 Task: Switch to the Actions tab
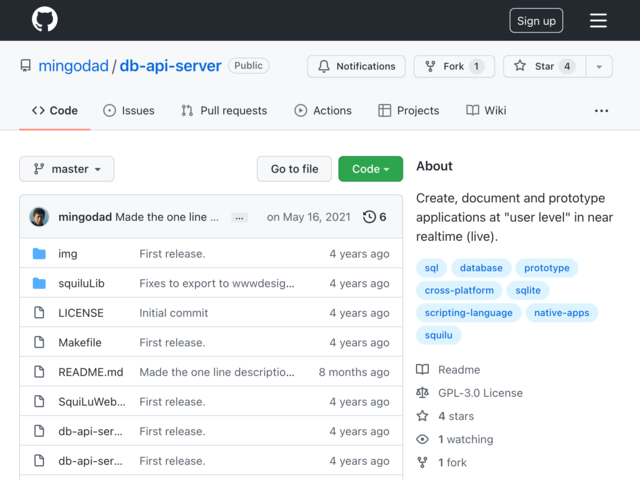click(323, 111)
